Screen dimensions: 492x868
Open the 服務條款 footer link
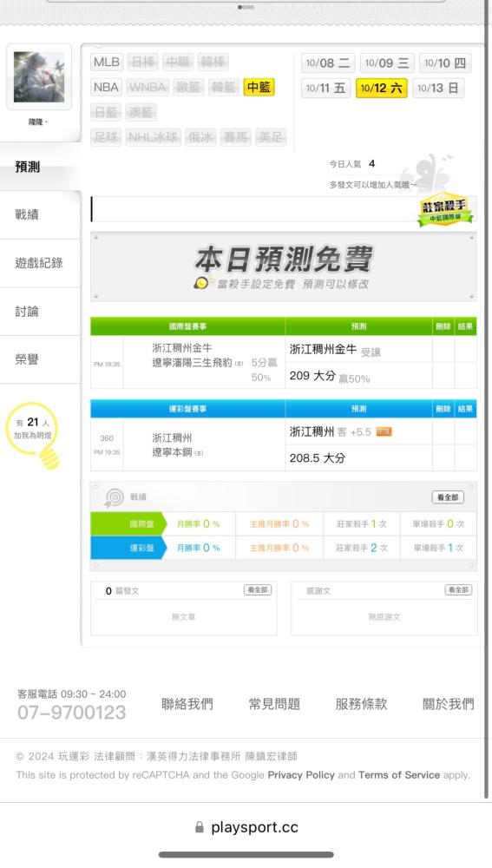361,704
